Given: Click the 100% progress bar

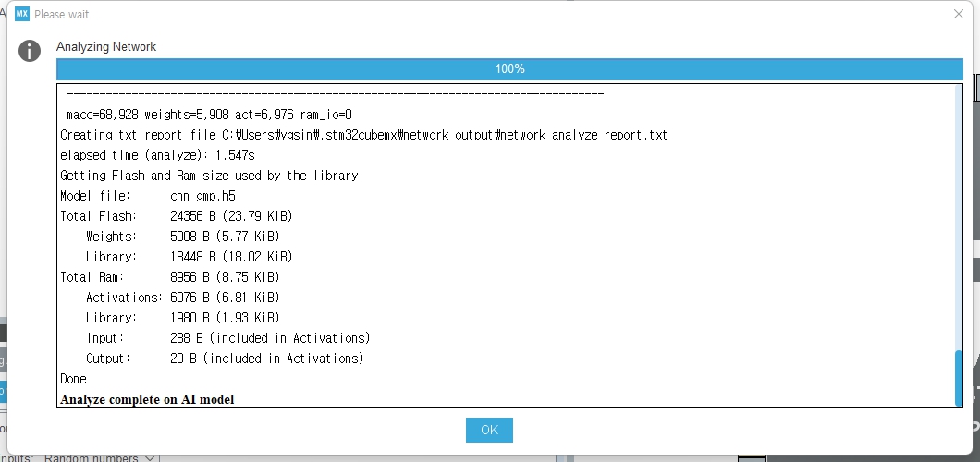Looking at the screenshot, I should pos(509,68).
